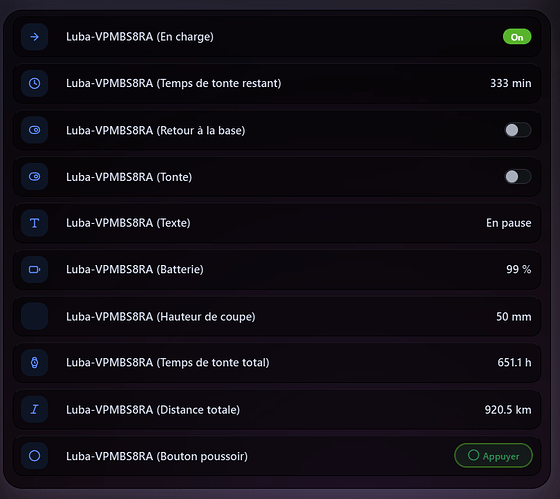This screenshot has height=499, width=560.
Task: Click the 333 min remaining time value
Action: (x=511, y=83)
